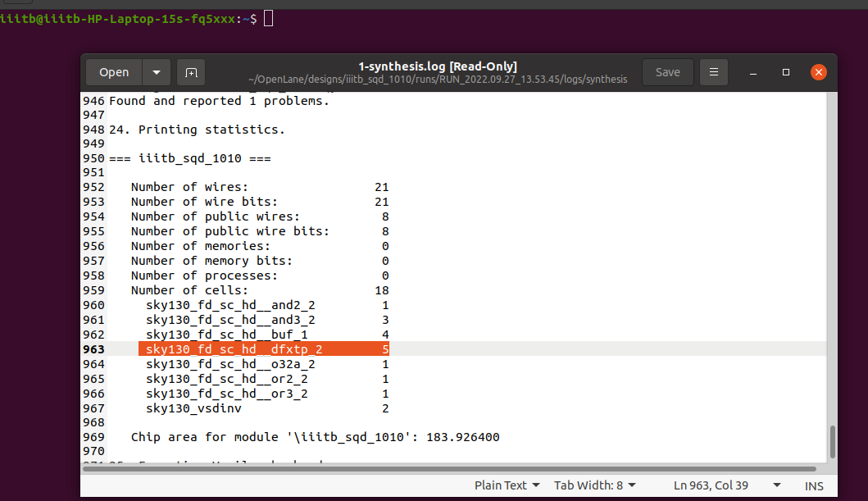Click the sky130_fd_sc_hd__or3_2 line
Viewport: 868px width, 501px height.
(267, 394)
